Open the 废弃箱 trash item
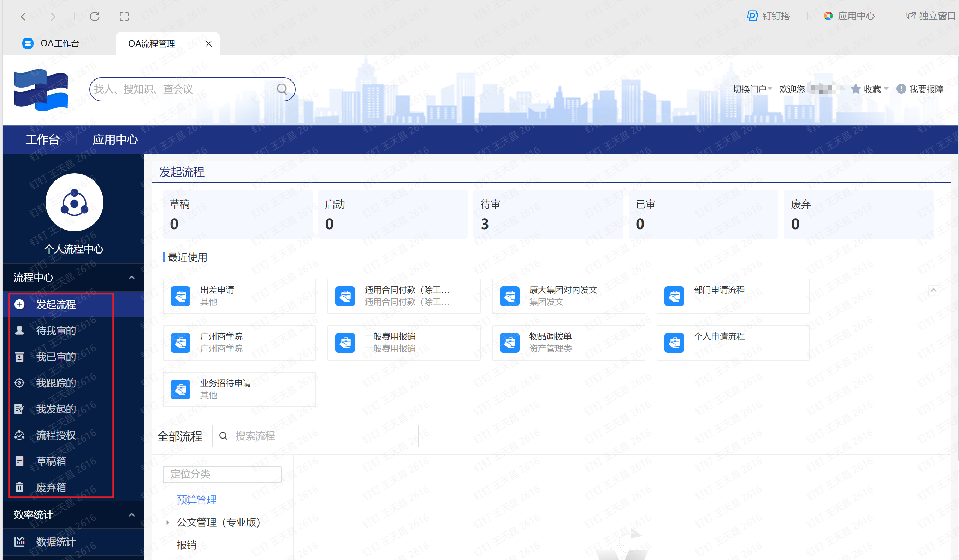 51,487
